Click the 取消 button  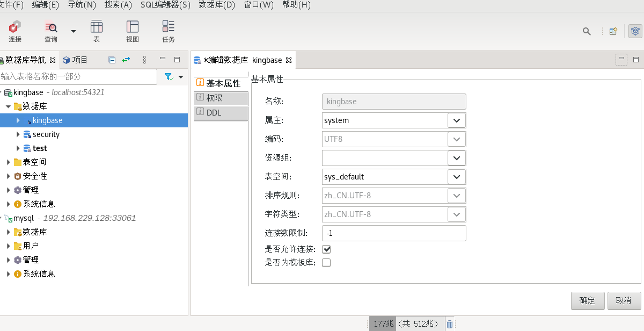point(624,300)
